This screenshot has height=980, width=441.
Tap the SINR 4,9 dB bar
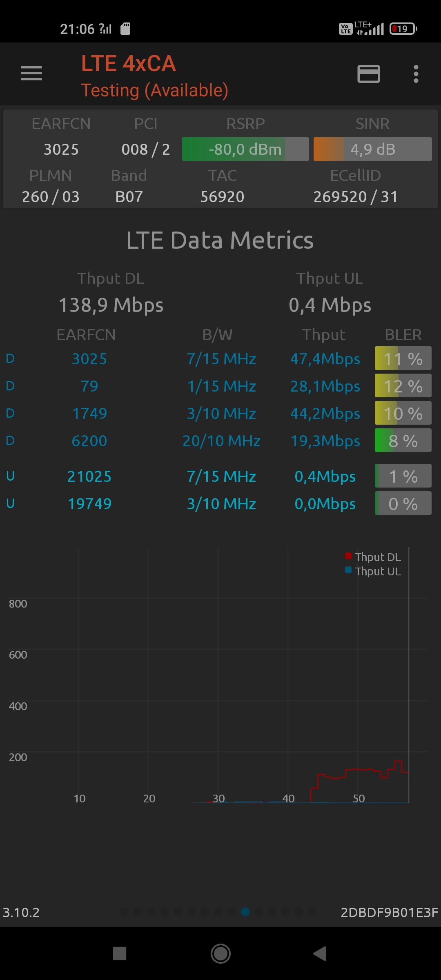(x=372, y=149)
